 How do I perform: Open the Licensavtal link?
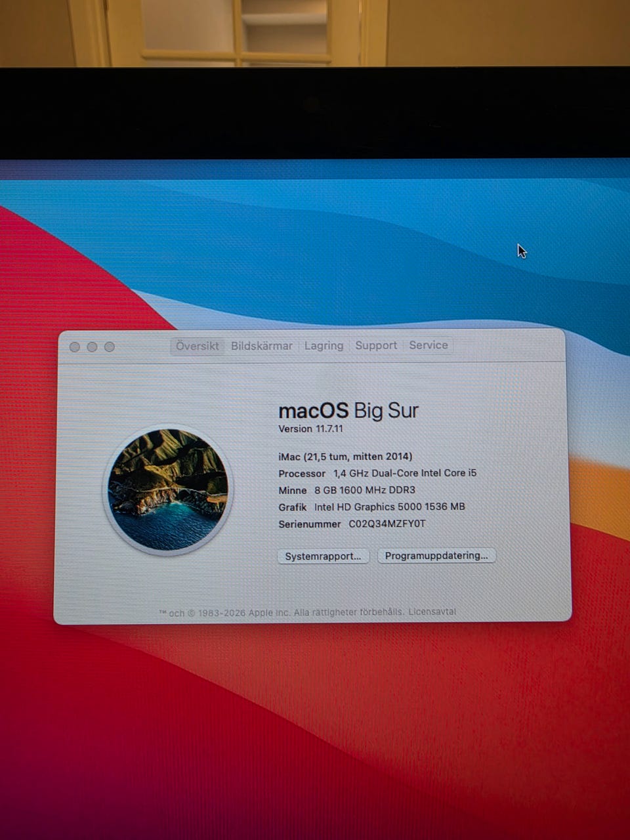[432, 612]
